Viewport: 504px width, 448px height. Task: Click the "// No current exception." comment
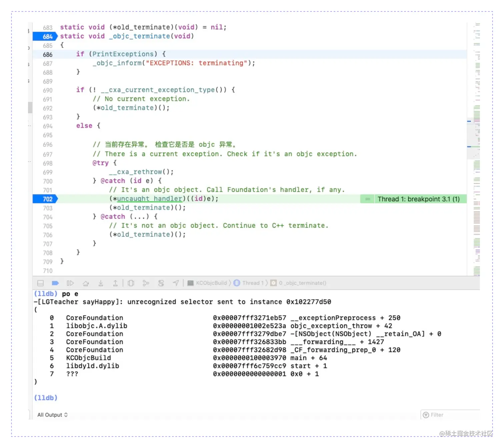[x=141, y=99]
